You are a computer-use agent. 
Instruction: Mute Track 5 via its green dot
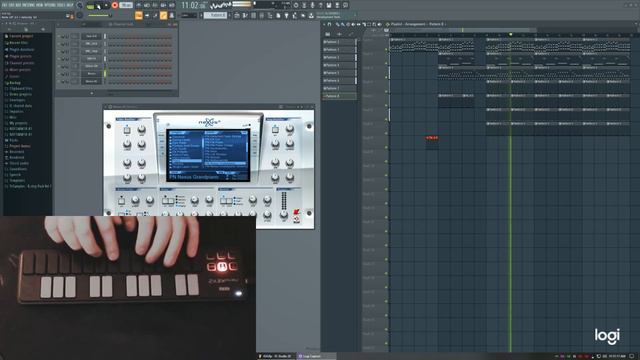(386, 105)
